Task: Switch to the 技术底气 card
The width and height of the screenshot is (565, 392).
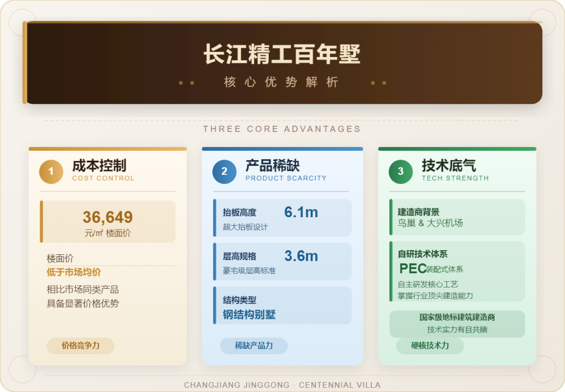Action: [457, 256]
